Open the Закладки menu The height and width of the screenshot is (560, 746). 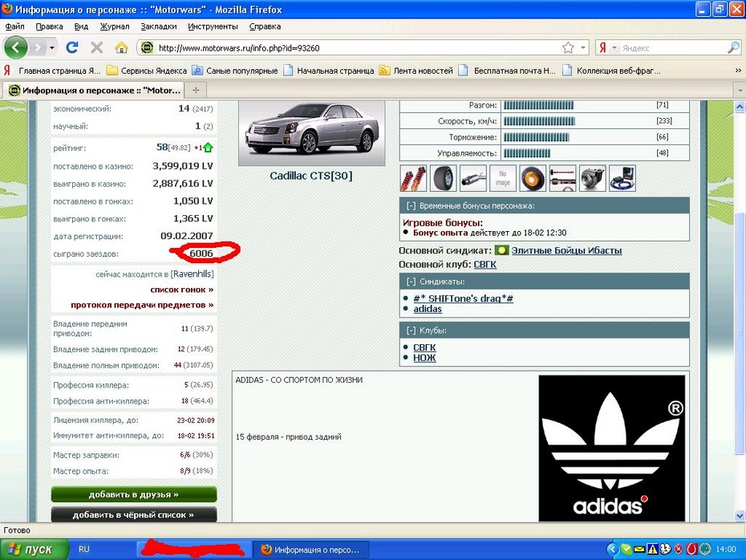159,26
